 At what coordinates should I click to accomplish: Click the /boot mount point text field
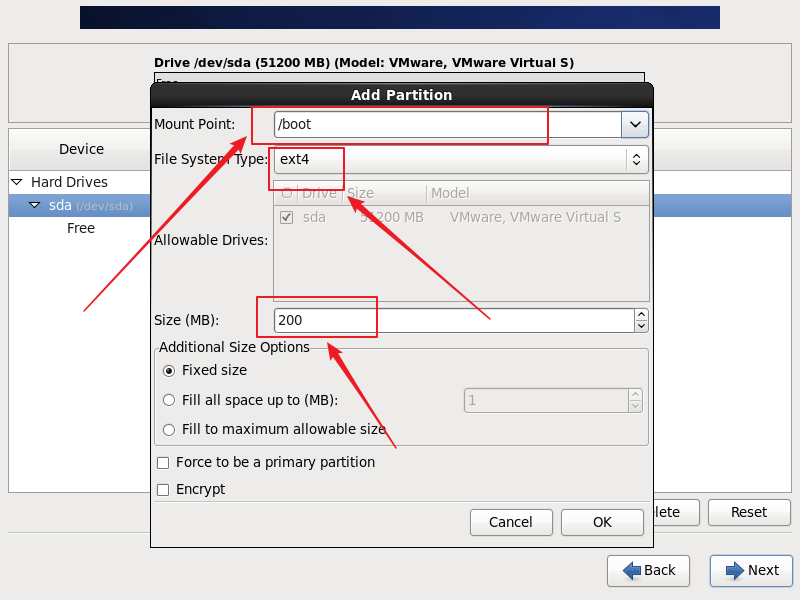click(x=447, y=124)
